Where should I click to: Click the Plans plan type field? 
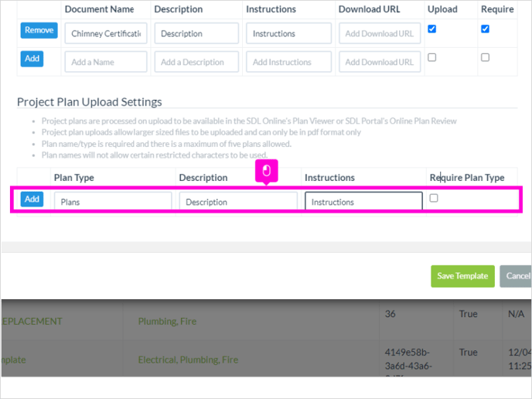[113, 202]
